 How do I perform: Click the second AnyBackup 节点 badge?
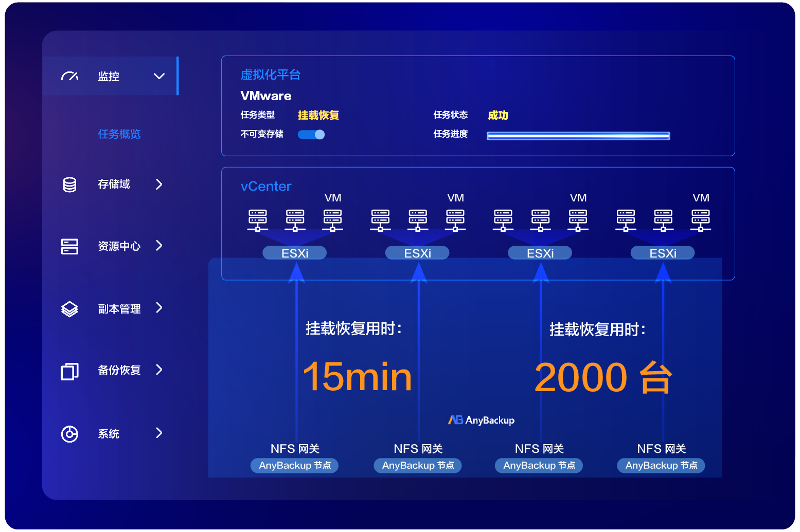pos(418,466)
